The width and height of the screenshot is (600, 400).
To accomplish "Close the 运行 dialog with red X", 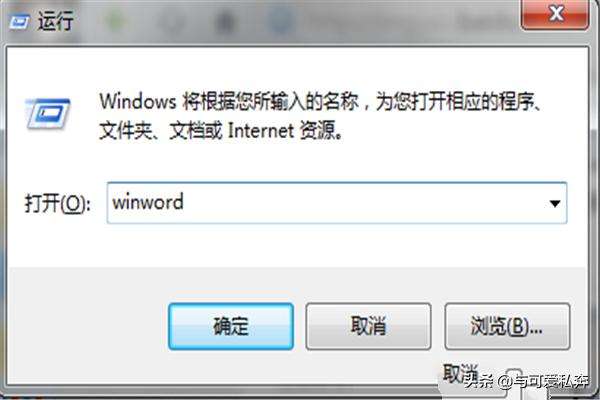I will [555, 14].
